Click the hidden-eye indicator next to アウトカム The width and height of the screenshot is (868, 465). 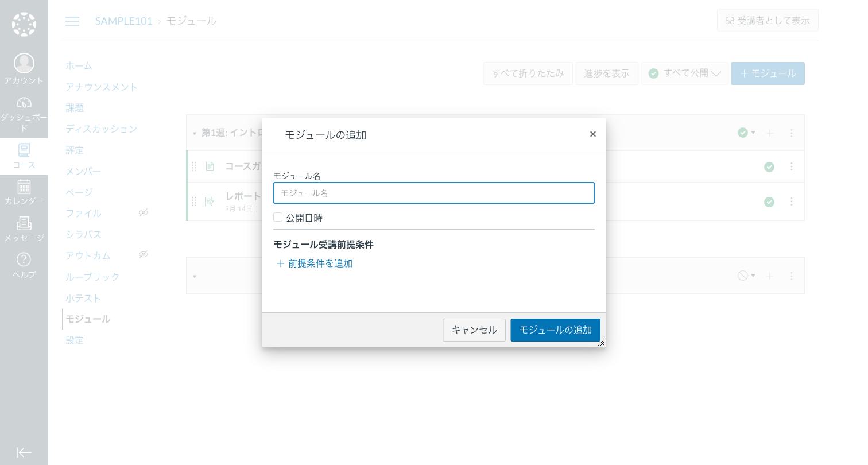pos(143,254)
